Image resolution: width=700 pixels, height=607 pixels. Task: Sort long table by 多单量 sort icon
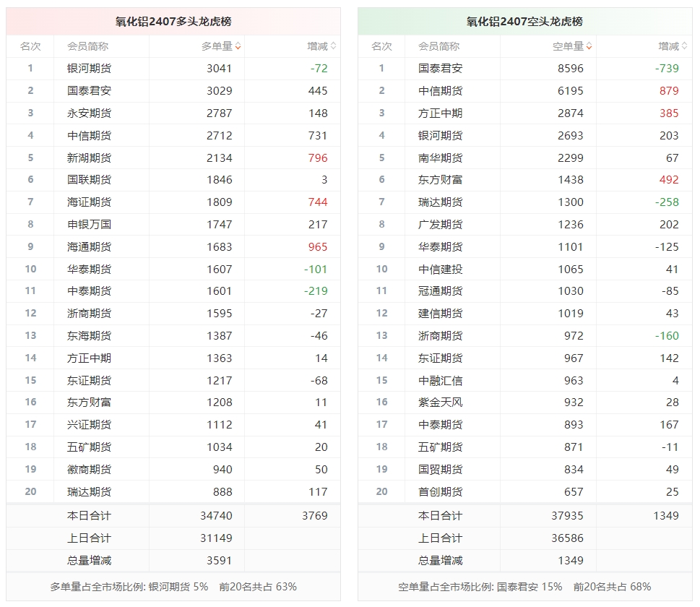(x=238, y=46)
